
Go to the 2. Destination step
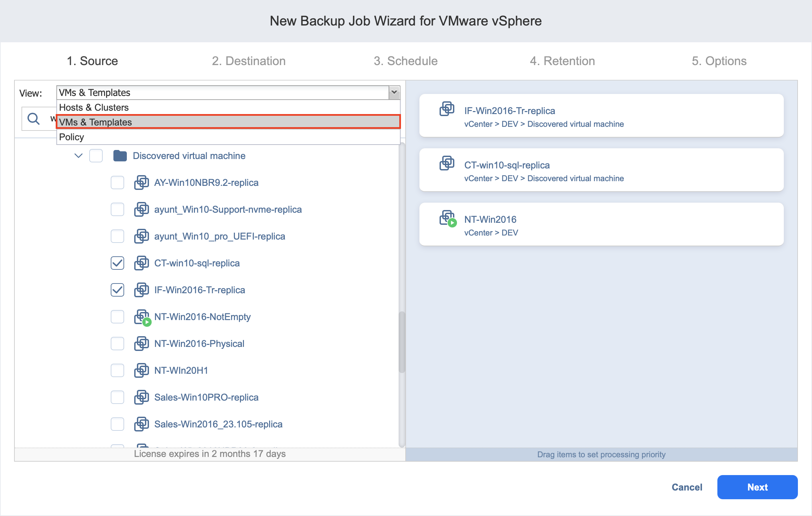(x=249, y=61)
